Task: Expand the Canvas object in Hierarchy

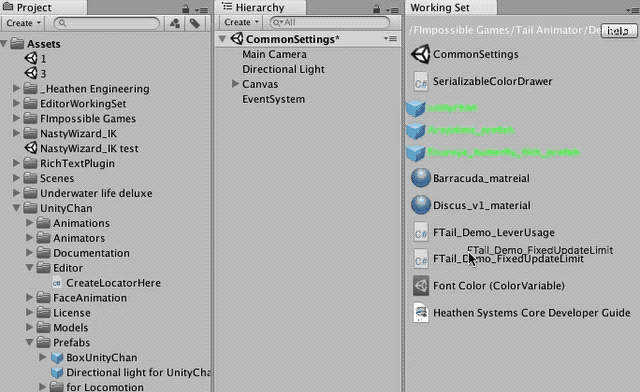Action: (235, 84)
